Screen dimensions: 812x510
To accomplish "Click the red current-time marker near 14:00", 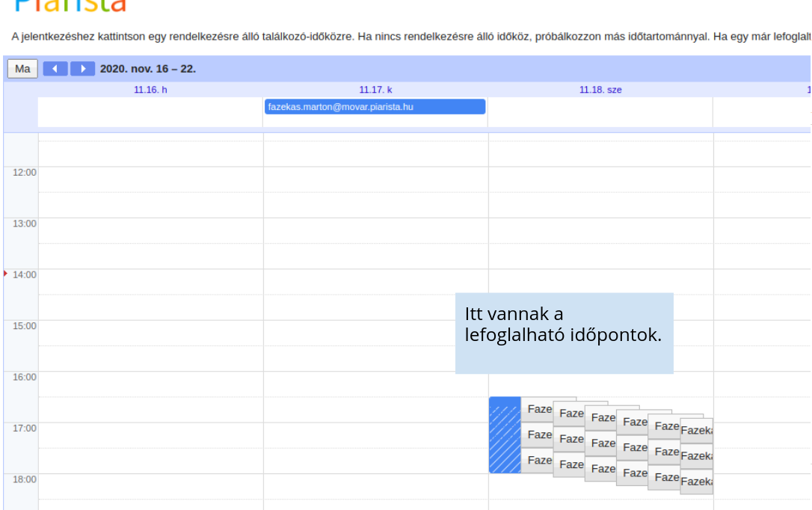I will click(x=6, y=274).
